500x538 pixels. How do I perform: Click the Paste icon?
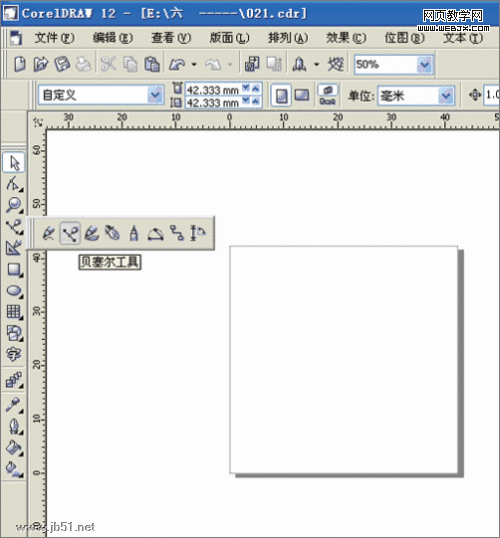(152, 64)
